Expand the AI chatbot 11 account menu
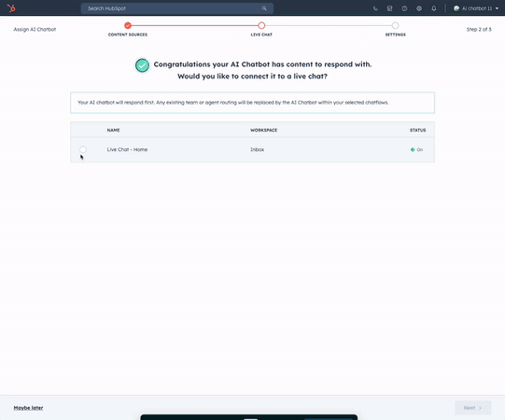Viewport: 505px width, 420px height. coord(476,8)
